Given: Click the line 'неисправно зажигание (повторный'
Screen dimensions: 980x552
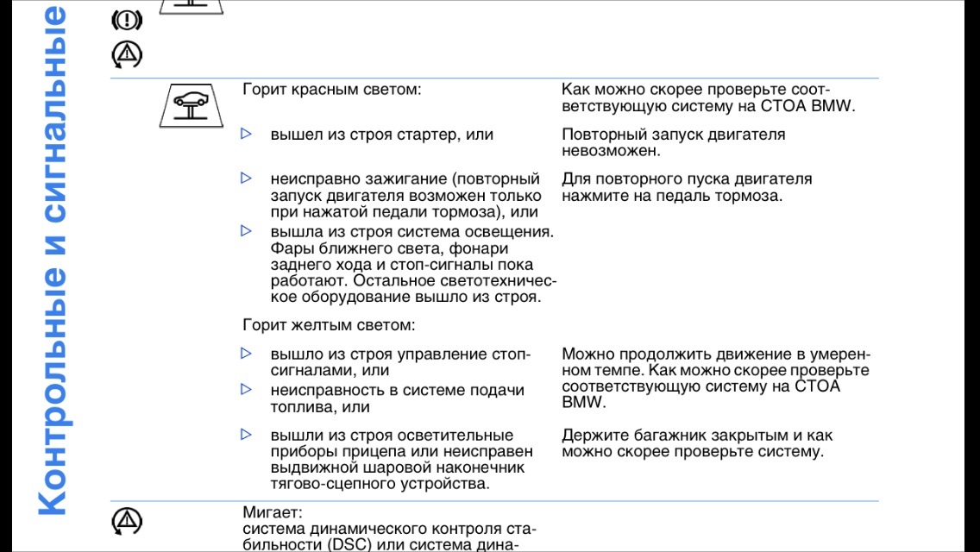Looking at the screenshot, I should (405, 179).
